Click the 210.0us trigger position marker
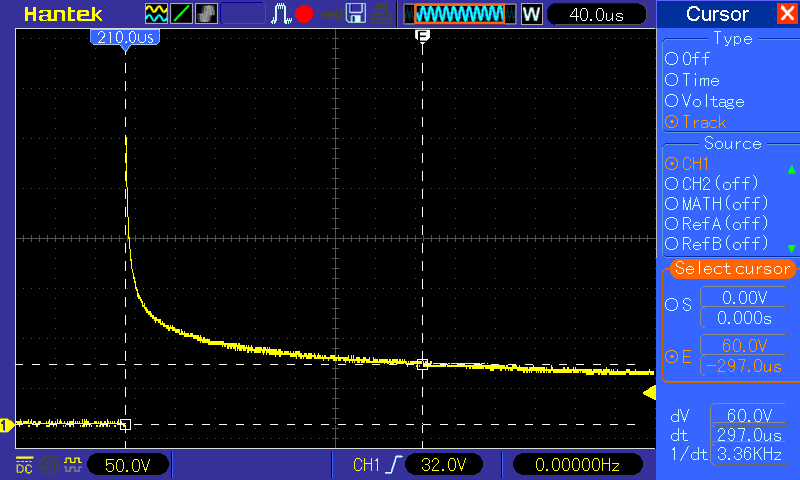Viewport: 800px width, 480px height. point(125,39)
